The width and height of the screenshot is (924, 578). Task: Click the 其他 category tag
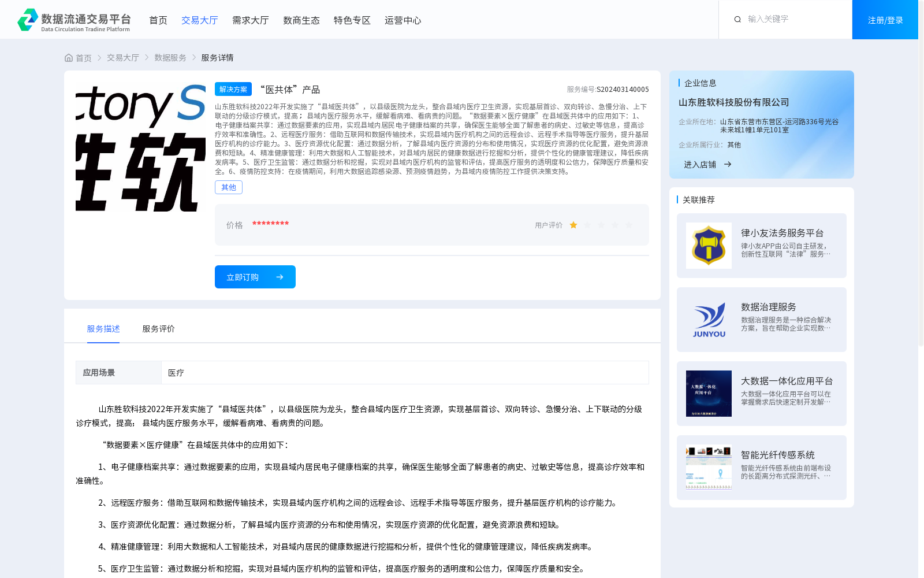click(229, 187)
